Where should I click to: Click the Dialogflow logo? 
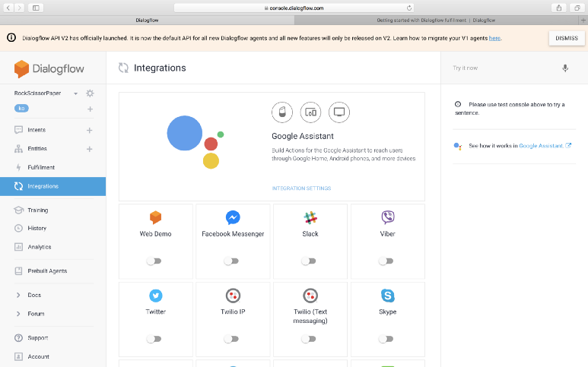(x=43, y=69)
